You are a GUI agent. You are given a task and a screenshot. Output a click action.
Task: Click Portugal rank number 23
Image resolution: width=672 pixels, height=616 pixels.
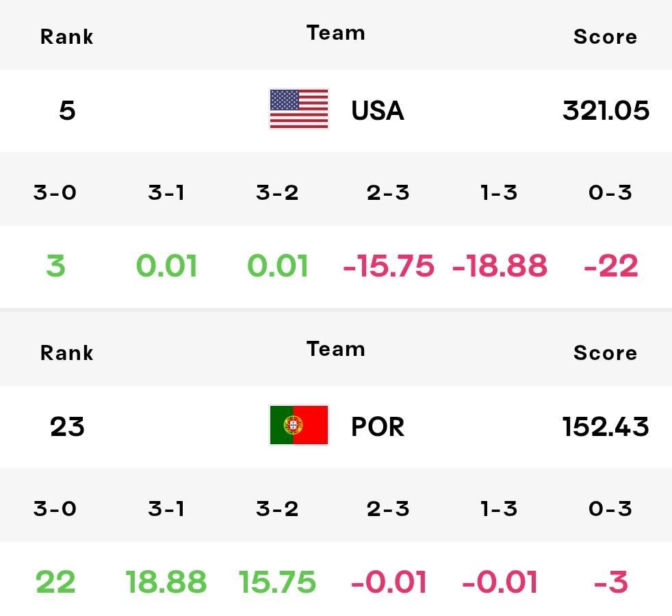(x=67, y=426)
